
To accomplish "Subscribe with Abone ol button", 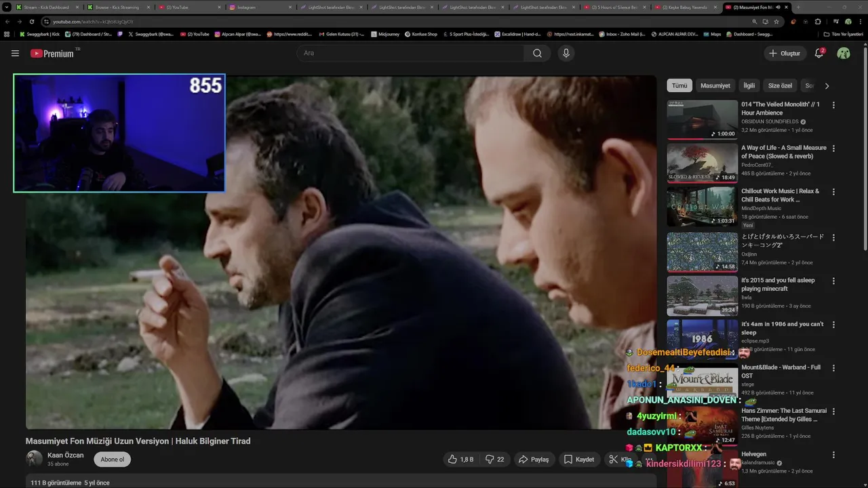I will coord(112,460).
